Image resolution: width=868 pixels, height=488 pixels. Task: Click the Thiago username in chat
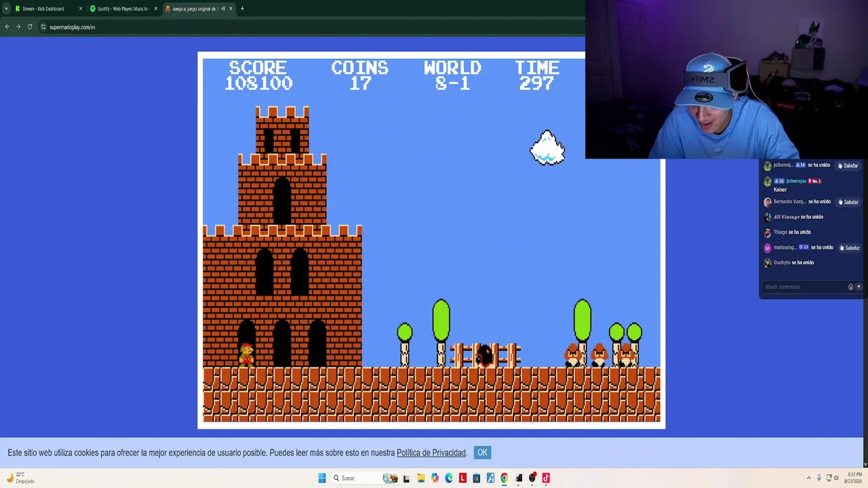pyautogui.click(x=781, y=232)
